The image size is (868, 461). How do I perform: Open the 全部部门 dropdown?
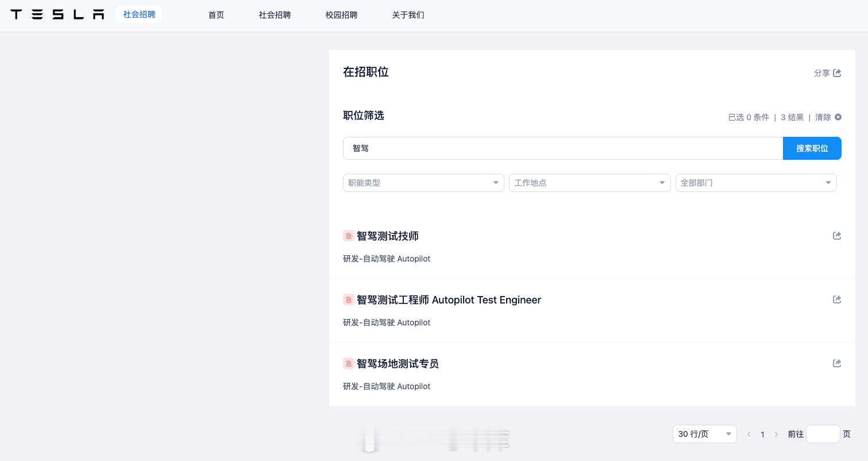[x=756, y=183]
